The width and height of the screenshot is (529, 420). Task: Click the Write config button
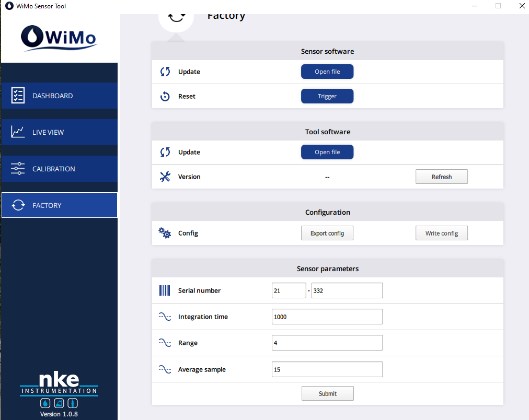pos(442,234)
